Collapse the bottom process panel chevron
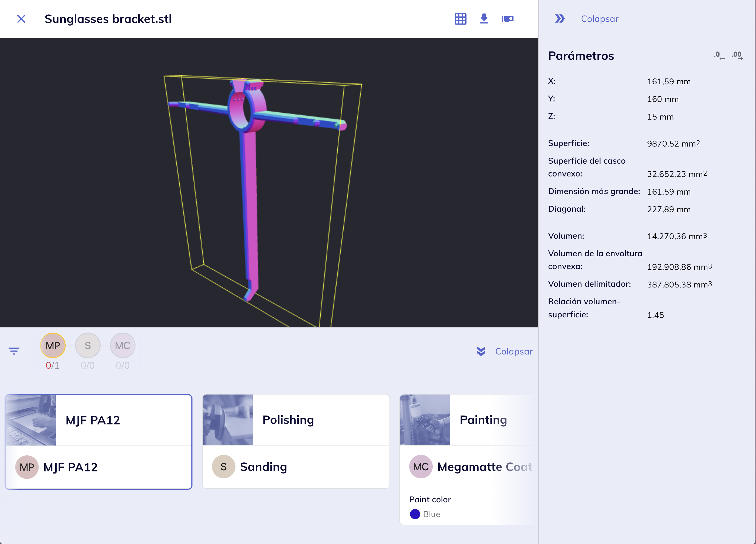The image size is (756, 544). (x=481, y=351)
